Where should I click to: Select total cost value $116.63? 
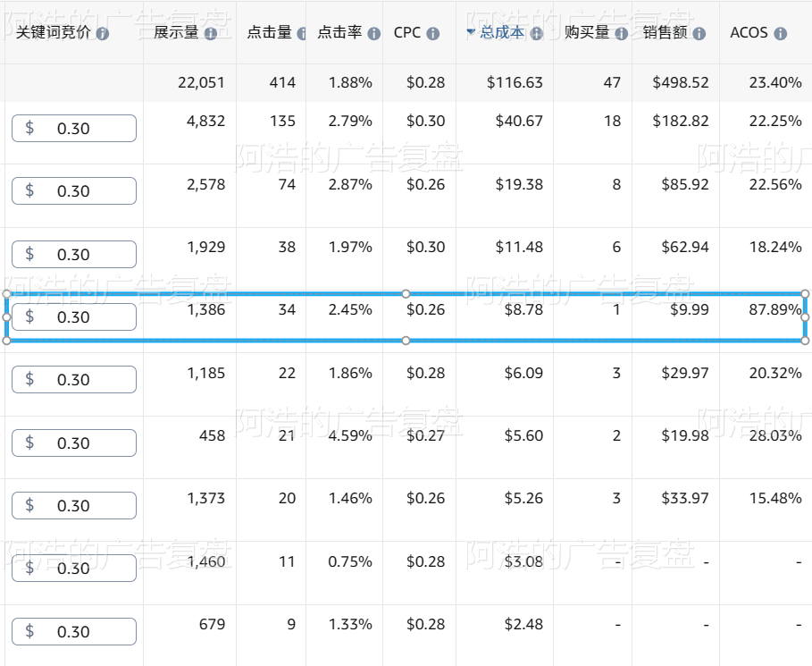(x=515, y=82)
